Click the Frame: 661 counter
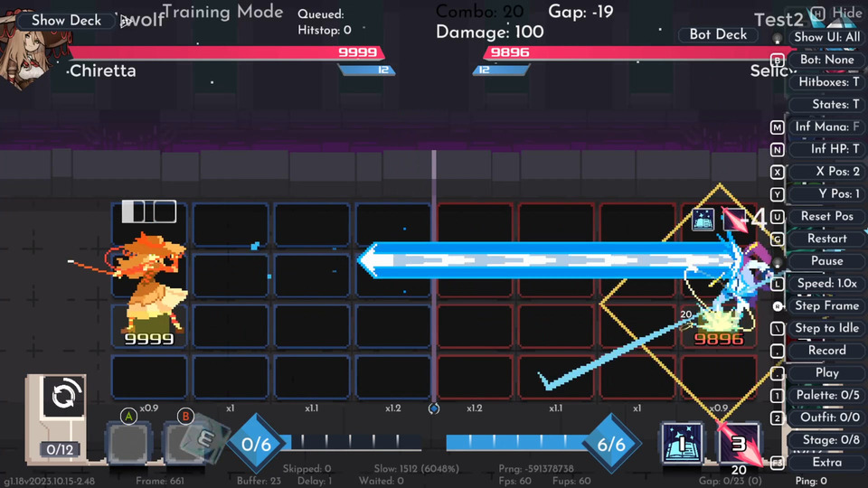The height and width of the screenshot is (488, 868). [x=159, y=481]
